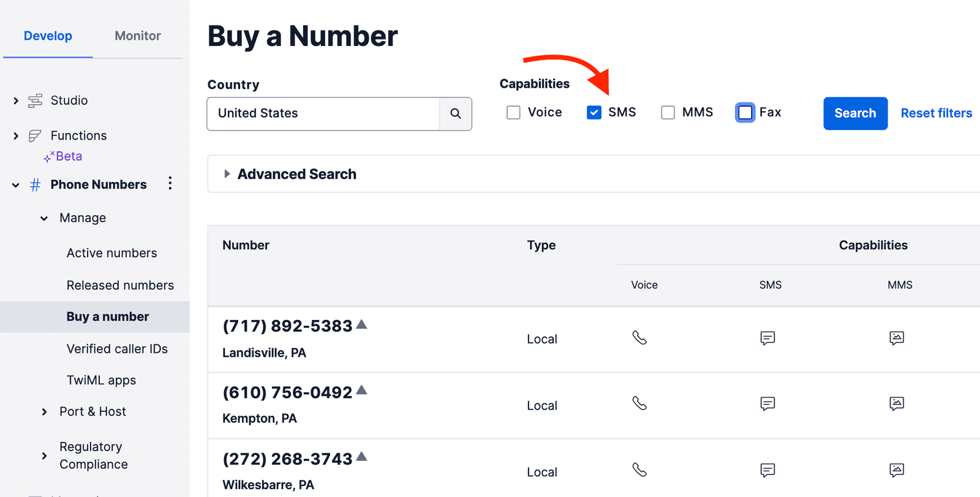Click the Studio icon in the sidebar
Image resolution: width=980 pixels, height=497 pixels.
(x=35, y=100)
